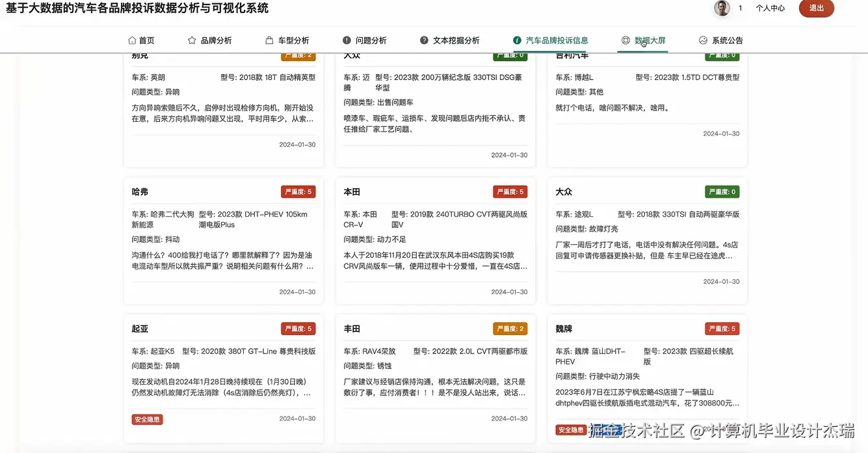Click the 严重度: 5 badge on 起亚 card
The width and height of the screenshot is (868, 453).
[x=298, y=329]
